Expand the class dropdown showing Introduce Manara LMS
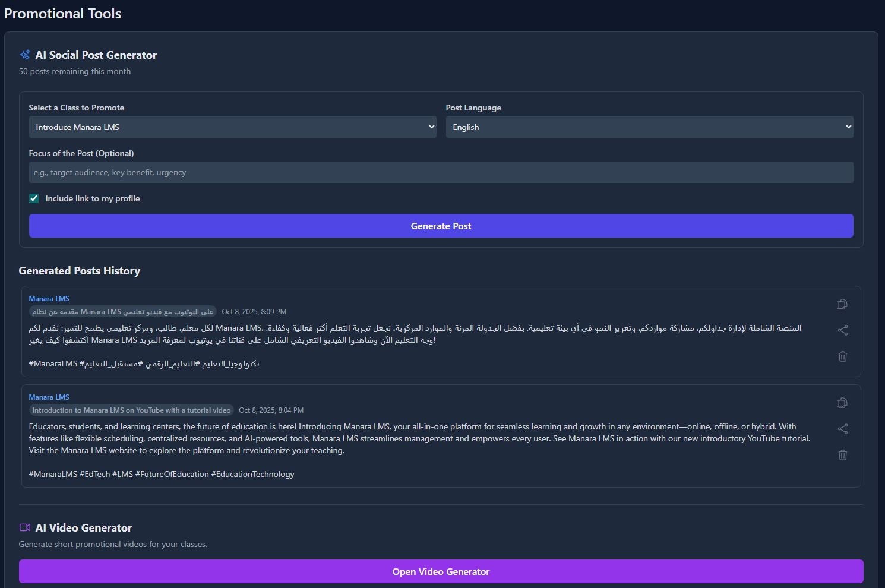Screen dimensions: 885x588 [232, 127]
